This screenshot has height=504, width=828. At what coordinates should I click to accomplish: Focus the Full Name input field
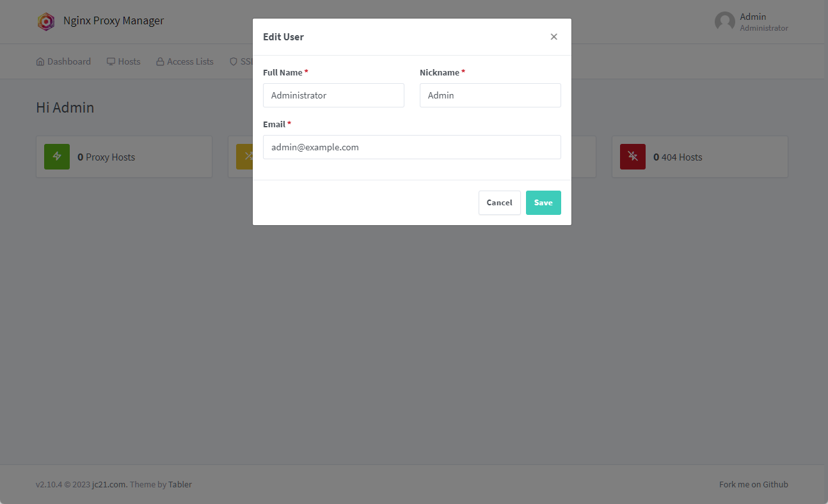tap(333, 95)
